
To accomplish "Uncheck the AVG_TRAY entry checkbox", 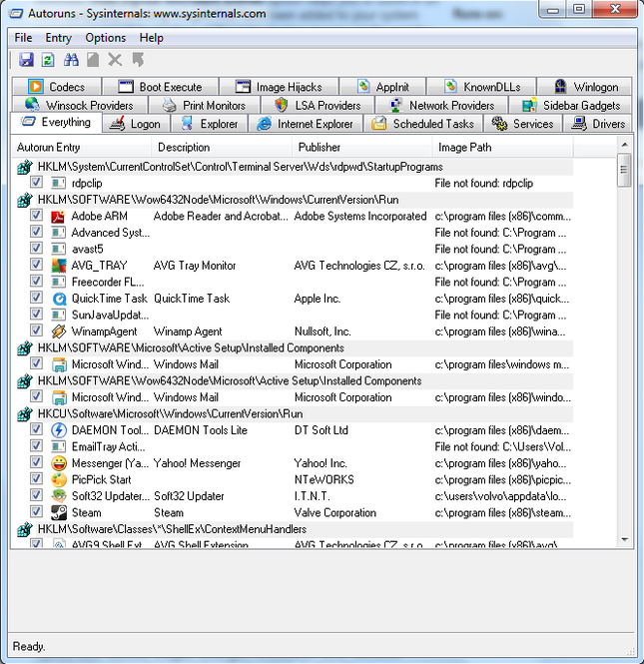I will 36,265.
